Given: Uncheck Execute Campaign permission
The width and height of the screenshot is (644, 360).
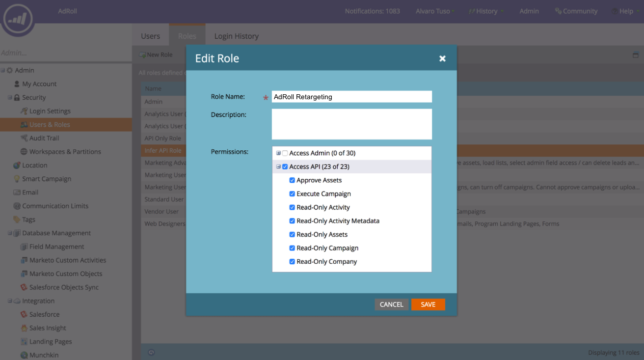Looking at the screenshot, I should [293, 194].
